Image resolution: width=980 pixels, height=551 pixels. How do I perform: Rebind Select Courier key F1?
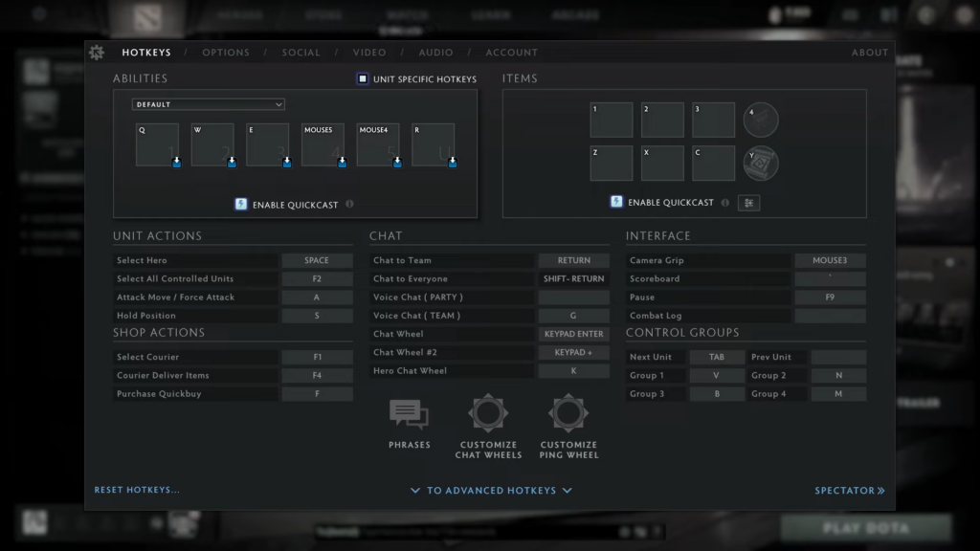(x=317, y=357)
